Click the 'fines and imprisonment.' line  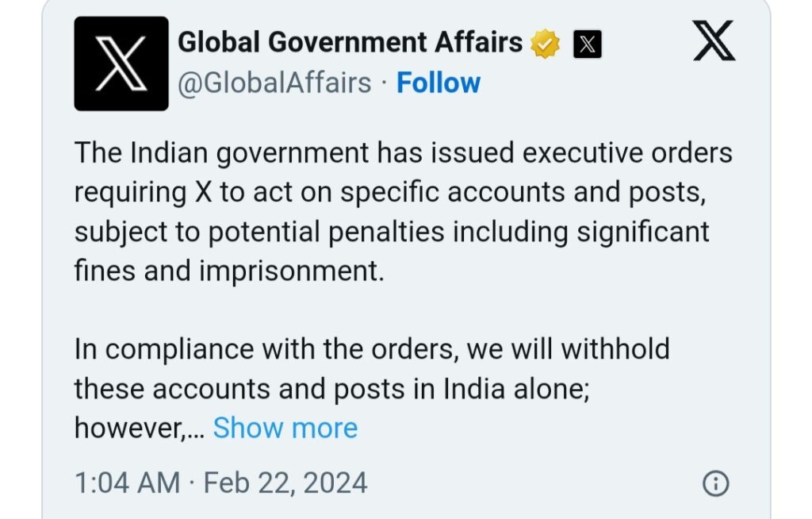point(229,271)
